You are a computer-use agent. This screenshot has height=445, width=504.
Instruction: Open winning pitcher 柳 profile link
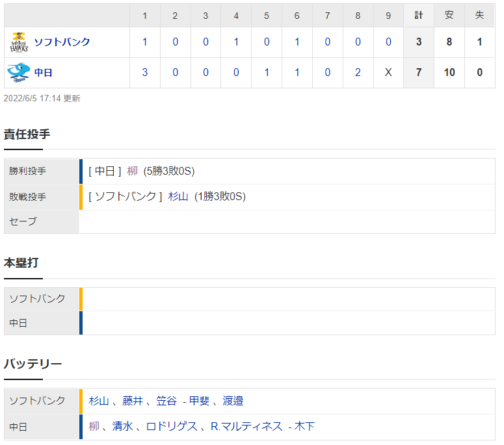(x=133, y=171)
